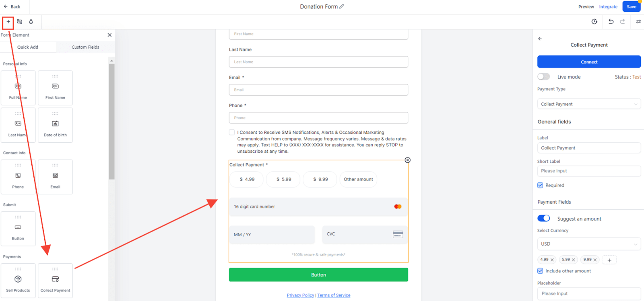Image resolution: width=644 pixels, height=301 pixels.
Task: Switch to the Quick Add tab
Action: [28, 47]
